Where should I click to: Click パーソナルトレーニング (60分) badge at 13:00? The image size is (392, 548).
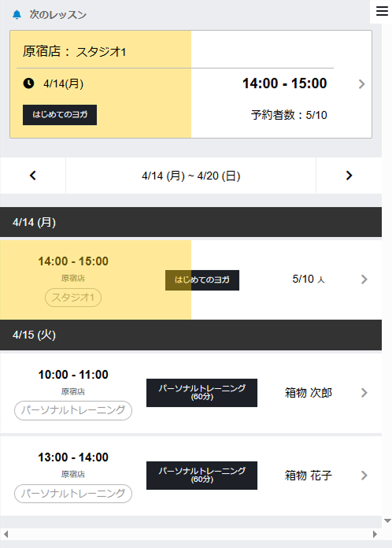pos(202,476)
